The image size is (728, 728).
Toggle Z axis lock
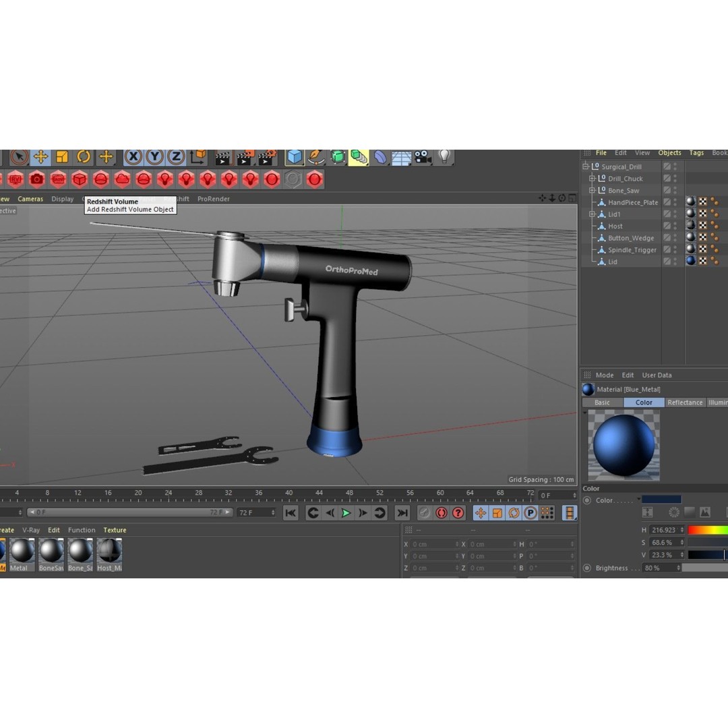click(176, 157)
